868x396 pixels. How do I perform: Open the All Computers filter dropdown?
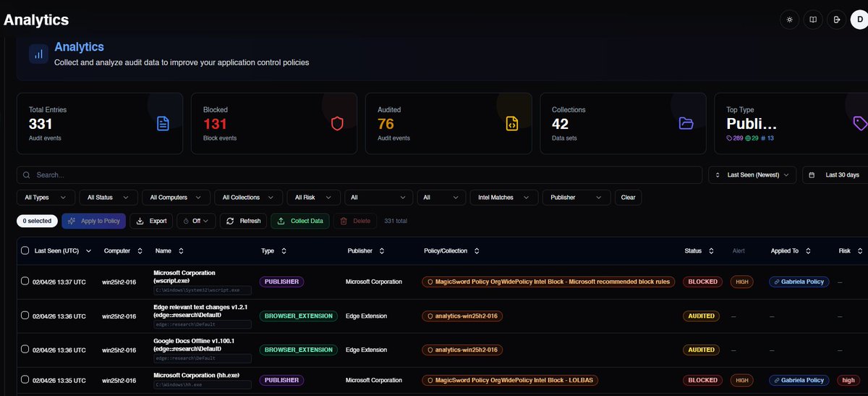pyautogui.click(x=176, y=197)
